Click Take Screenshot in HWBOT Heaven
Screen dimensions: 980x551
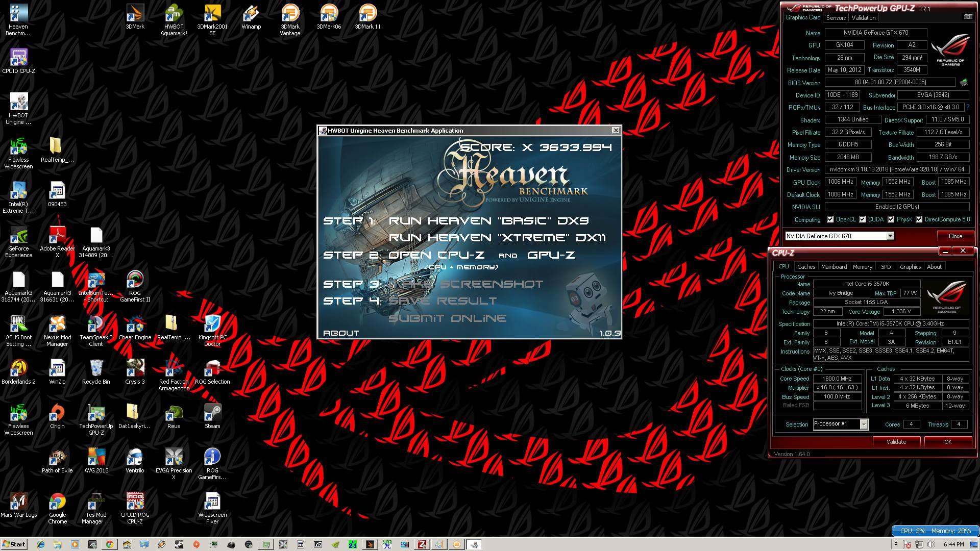tap(465, 284)
